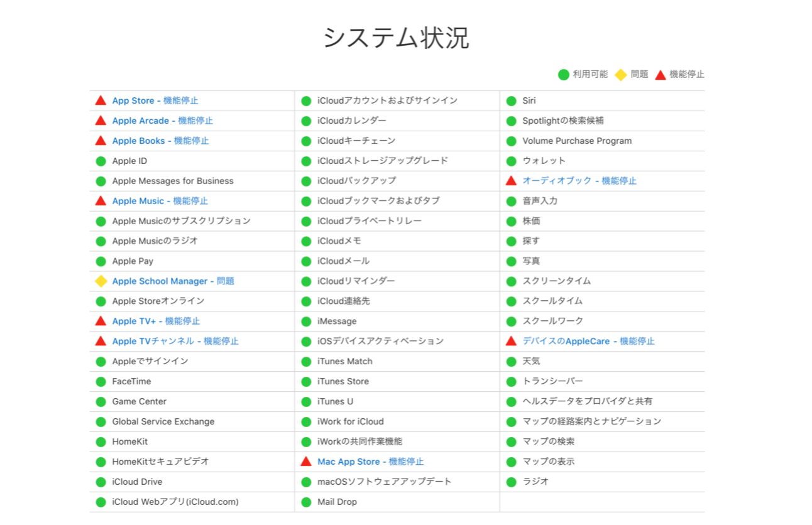
Task: Click the red outage triangle beside Apple Arcade
Action: (101, 121)
